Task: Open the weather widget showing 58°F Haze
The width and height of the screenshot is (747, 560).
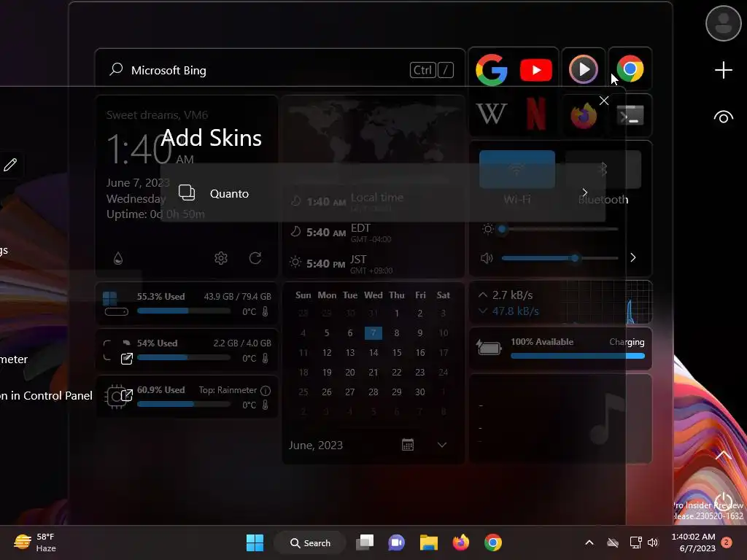Action: (35, 542)
